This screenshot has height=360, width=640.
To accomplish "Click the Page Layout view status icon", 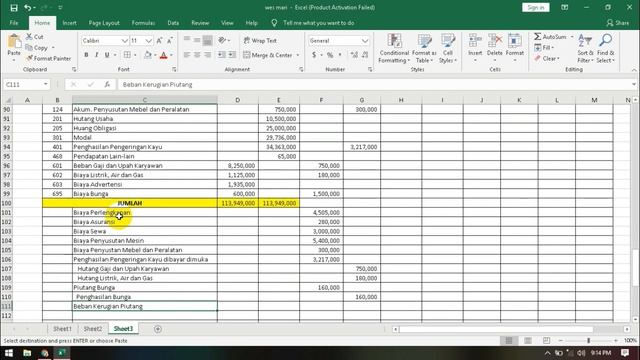I will 528,340.
